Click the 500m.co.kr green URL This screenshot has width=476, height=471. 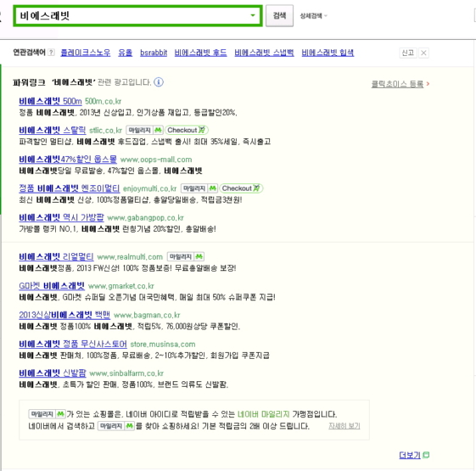click(x=104, y=101)
